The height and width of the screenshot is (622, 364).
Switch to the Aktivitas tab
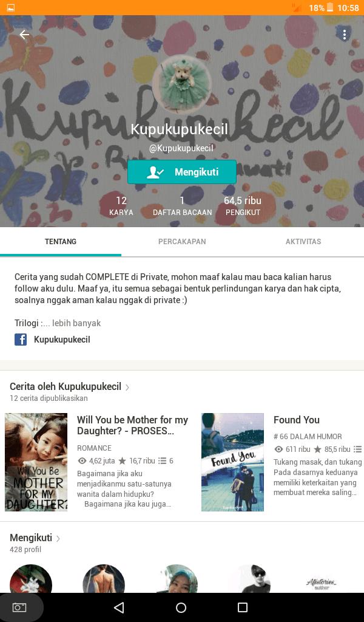303,242
